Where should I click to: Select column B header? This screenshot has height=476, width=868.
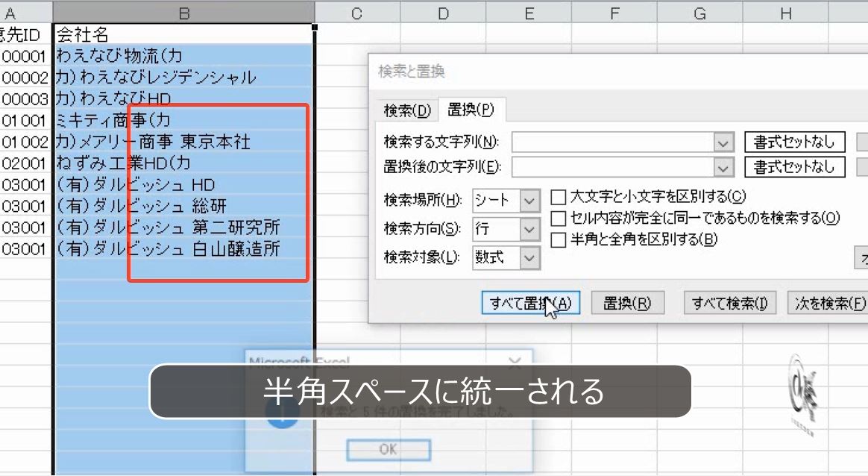183,13
